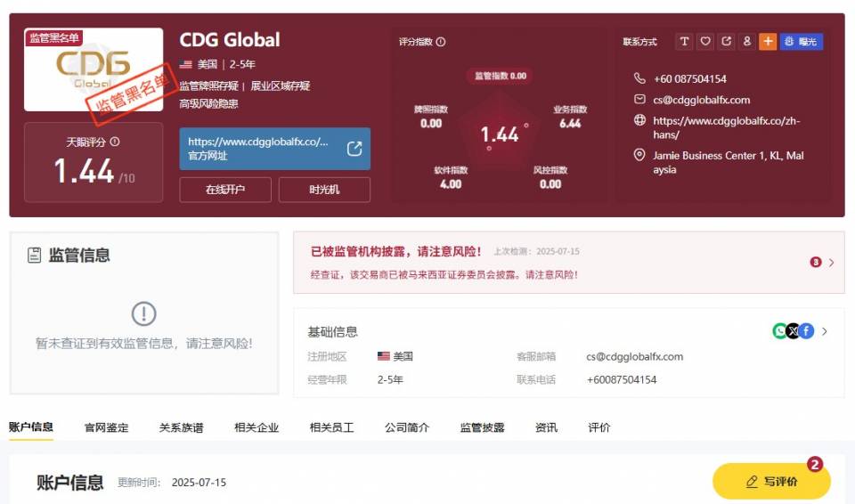Click the 牌照指数 0.00 value
Viewport: 855px width, 504px height.
point(431,123)
